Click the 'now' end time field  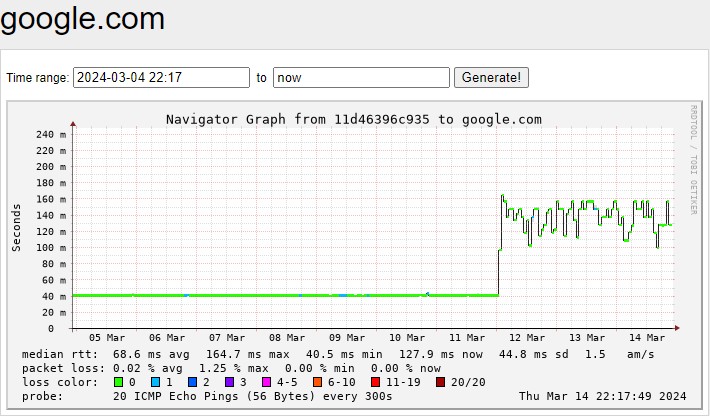coord(361,77)
